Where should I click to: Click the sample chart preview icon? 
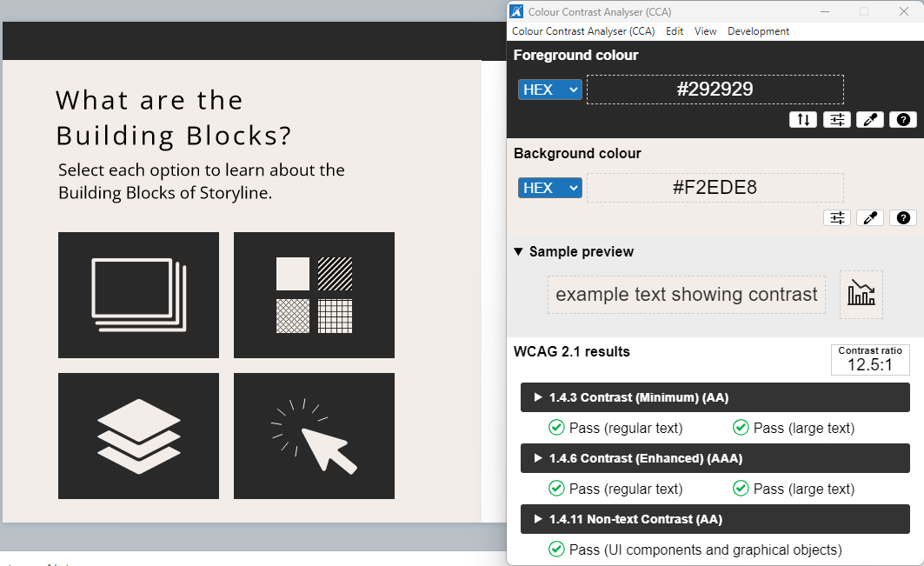tap(861, 294)
